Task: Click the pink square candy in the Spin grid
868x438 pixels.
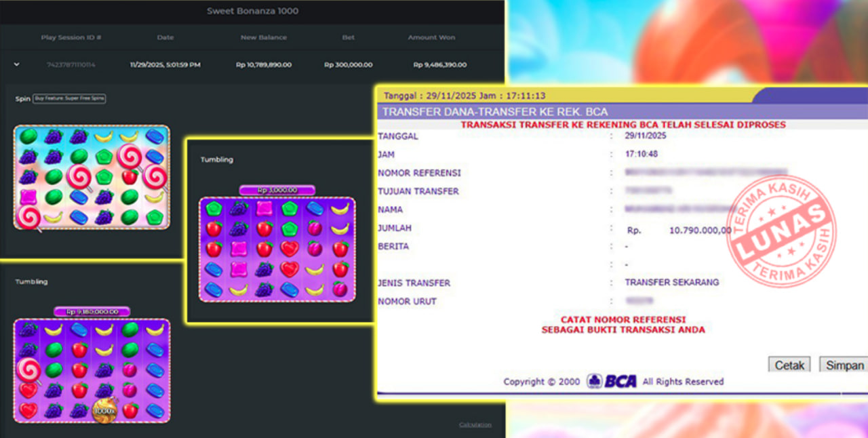Action: 28,197
